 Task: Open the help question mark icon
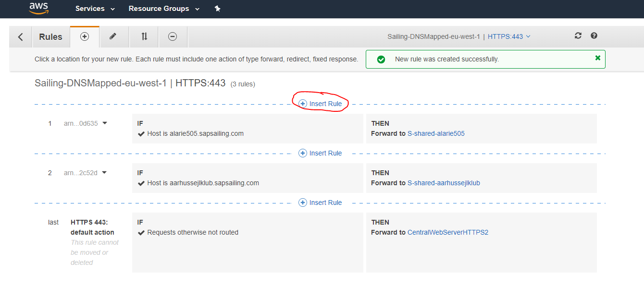594,36
